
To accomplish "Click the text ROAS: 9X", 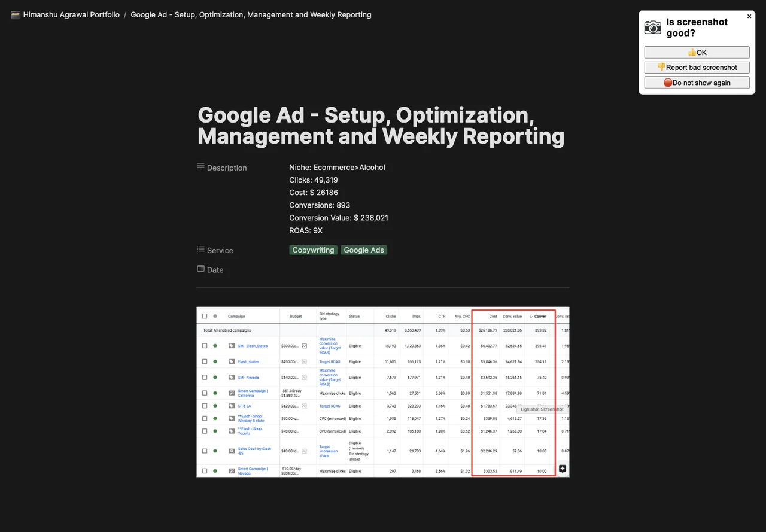I will point(306,230).
